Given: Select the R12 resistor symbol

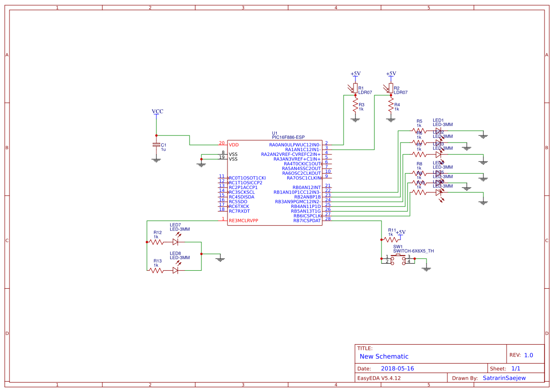Looking at the screenshot, I should click(156, 241).
